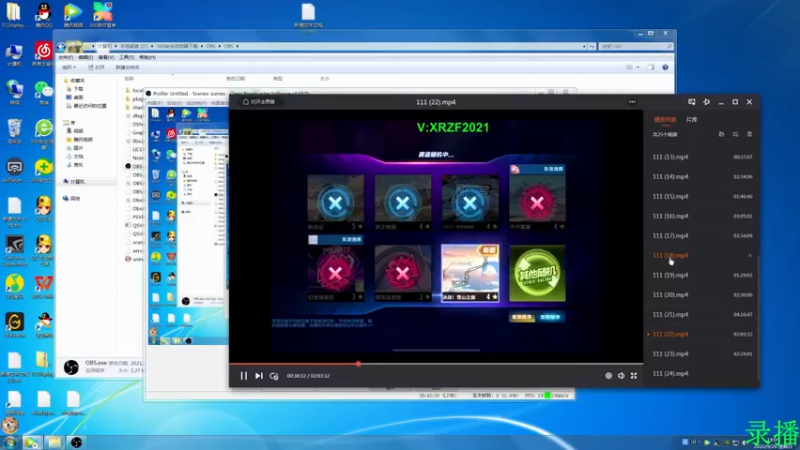Open the second menu in Explorer menu bar
Image resolution: width=800 pixels, height=450 pixels.
pyautogui.click(x=86, y=57)
